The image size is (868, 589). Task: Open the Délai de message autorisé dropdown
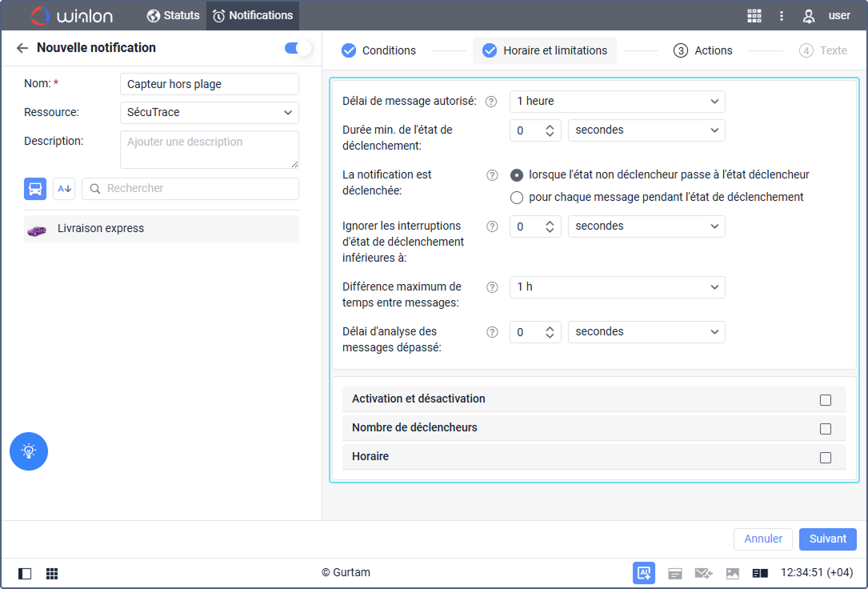[x=617, y=101]
